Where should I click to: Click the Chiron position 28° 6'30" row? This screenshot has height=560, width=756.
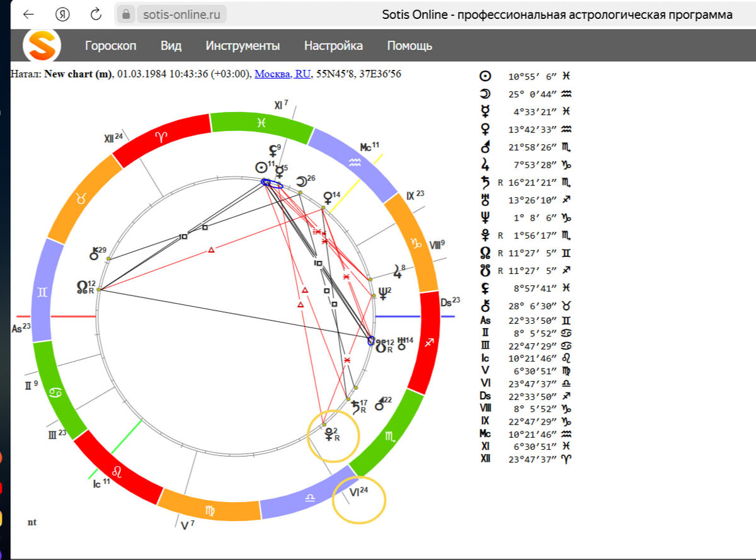point(525,306)
